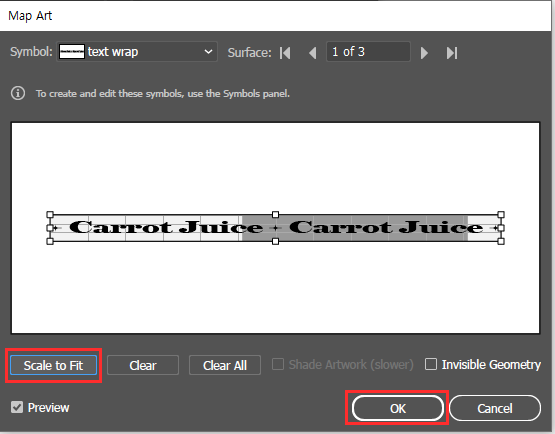The height and width of the screenshot is (434, 555).
Task: Toggle the Preview checkbox
Action: pyautogui.click(x=17, y=407)
